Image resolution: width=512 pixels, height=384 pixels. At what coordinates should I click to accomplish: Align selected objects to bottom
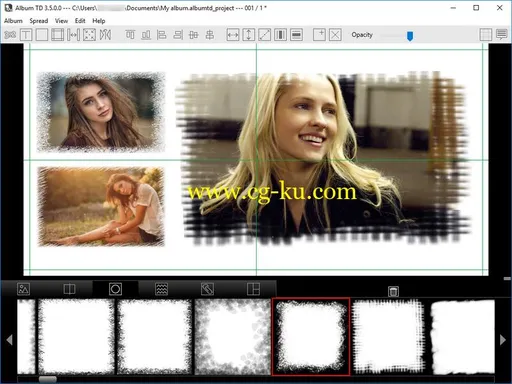(x=146, y=35)
